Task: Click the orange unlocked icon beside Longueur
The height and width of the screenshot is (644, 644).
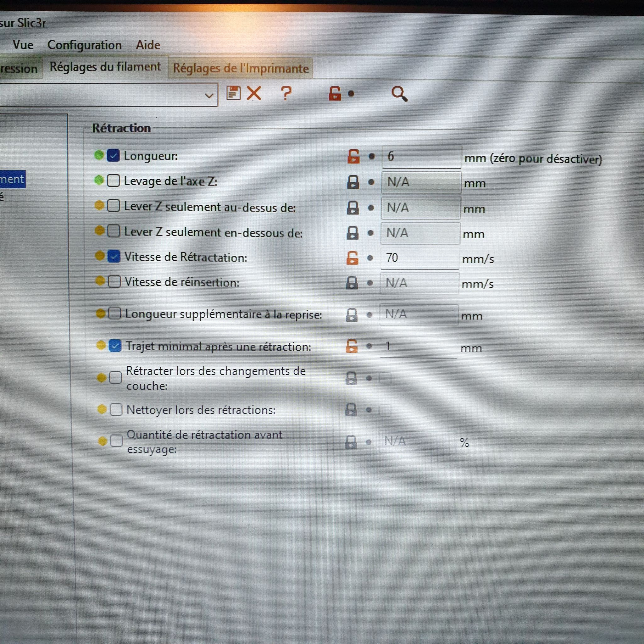Action: point(353,156)
